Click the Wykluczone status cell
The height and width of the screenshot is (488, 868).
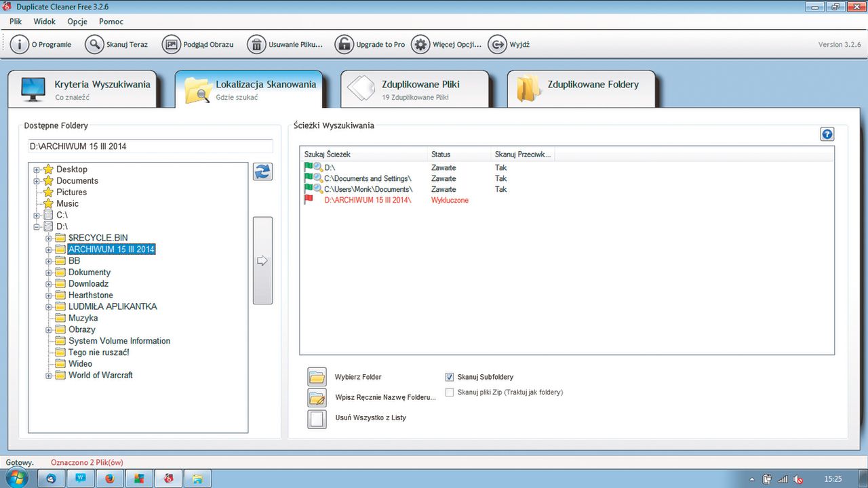point(450,200)
